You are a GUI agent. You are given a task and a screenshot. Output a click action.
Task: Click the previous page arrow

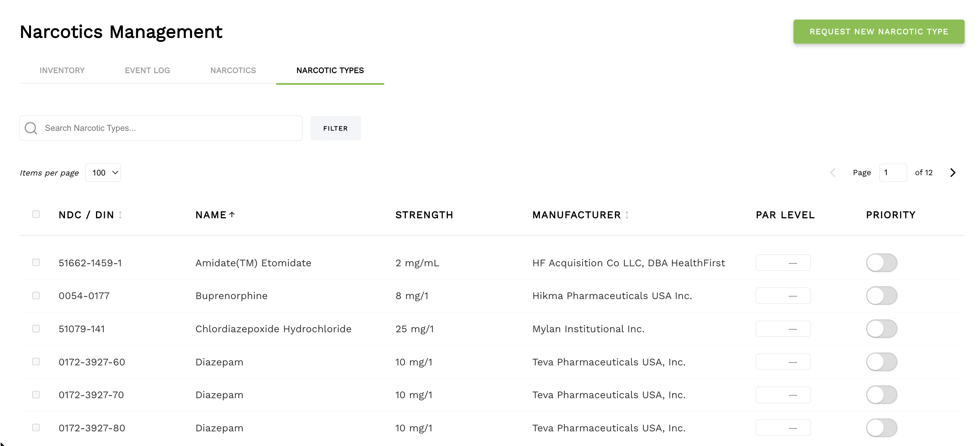[x=833, y=173]
